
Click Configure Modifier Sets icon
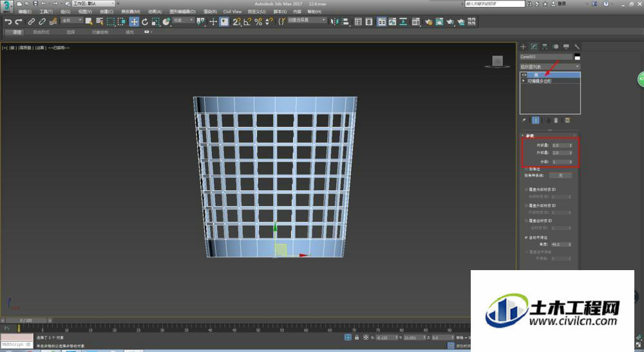pos(567,121)
